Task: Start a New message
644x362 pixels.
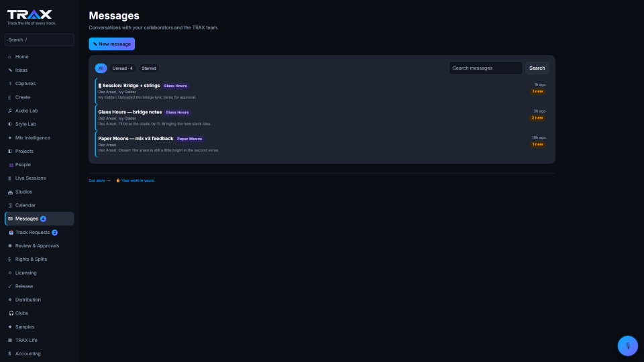Action: (x=112, y=44)
